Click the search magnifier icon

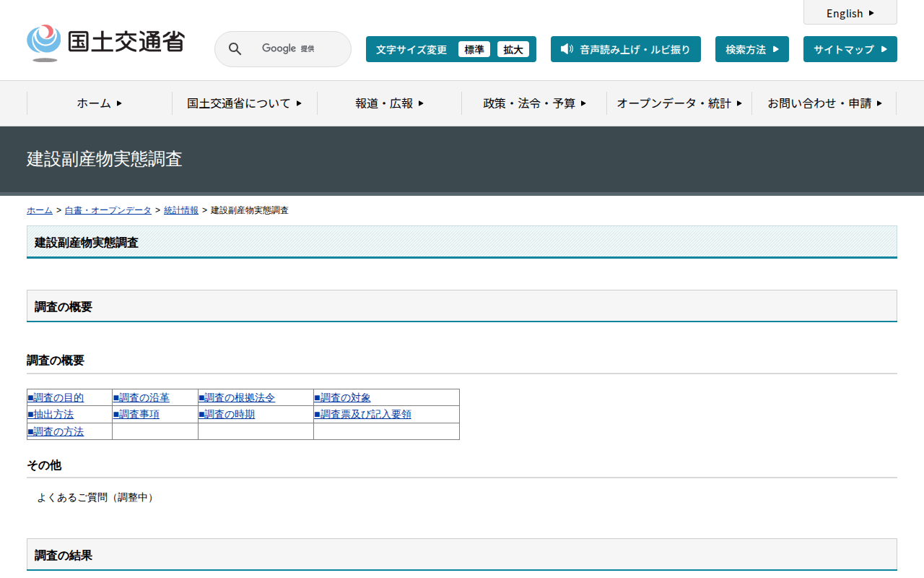235,49
